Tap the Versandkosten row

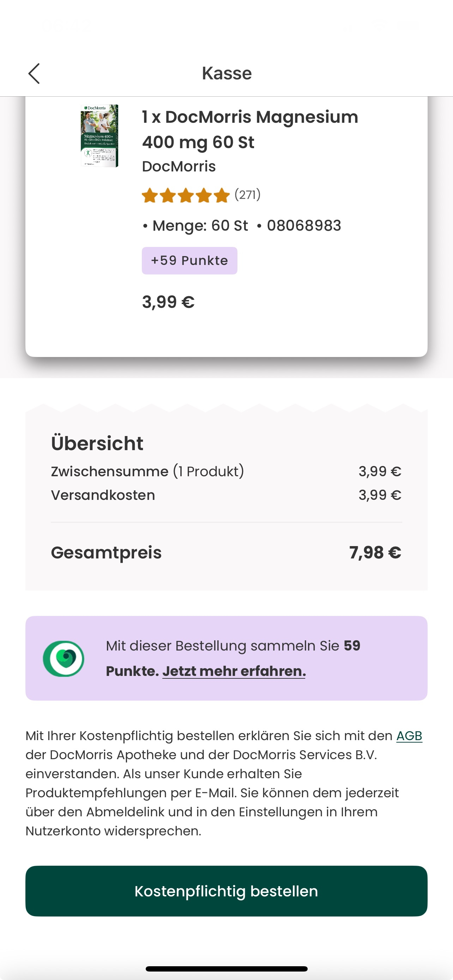[226, 495]
